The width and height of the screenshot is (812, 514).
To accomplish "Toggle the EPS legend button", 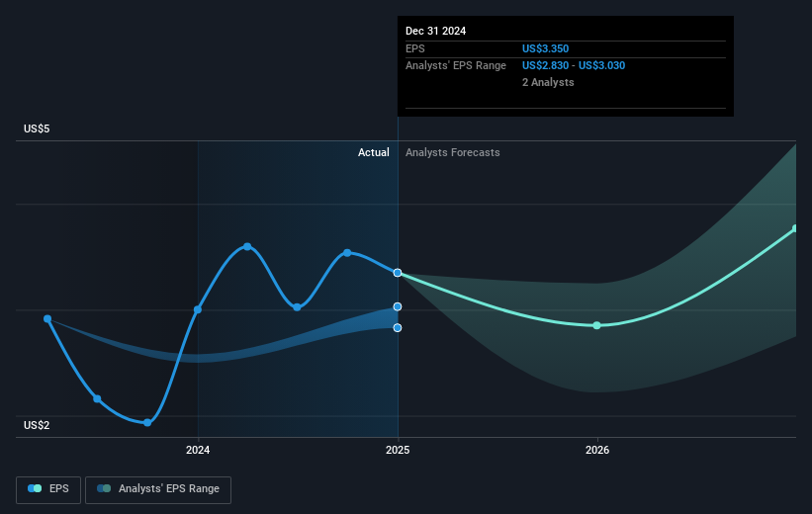I will [48, 489].
